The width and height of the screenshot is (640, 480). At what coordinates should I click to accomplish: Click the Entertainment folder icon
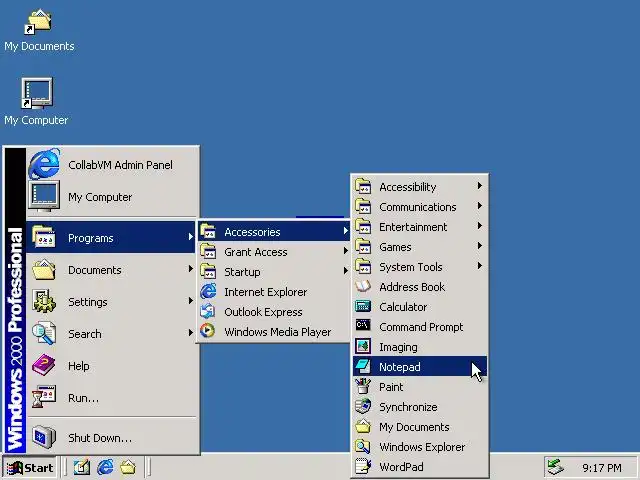click(x=362, y=226)
